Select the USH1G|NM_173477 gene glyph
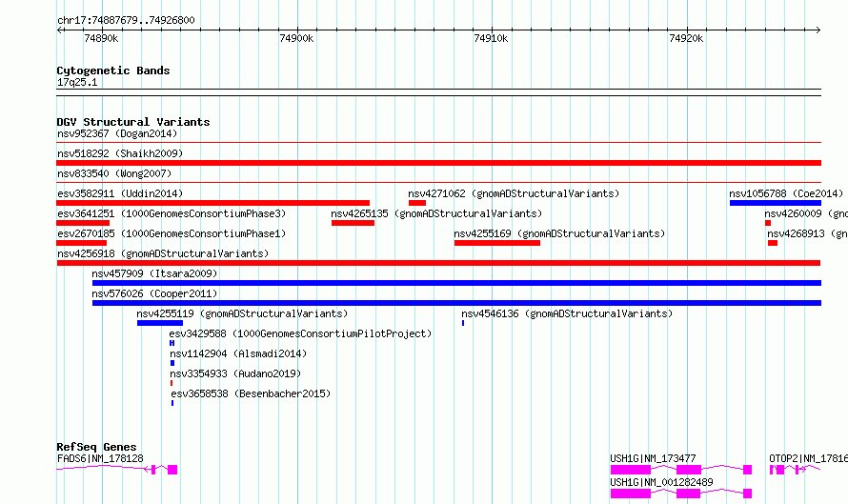The width and height of the screenshot is (848, 504). point(681,470)
